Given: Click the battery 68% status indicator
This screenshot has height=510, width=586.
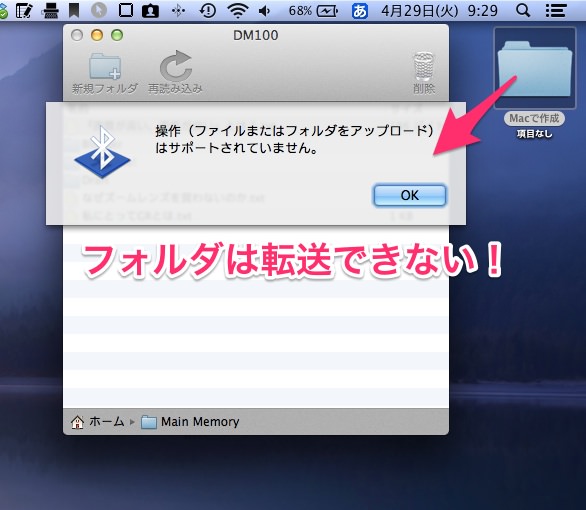Looking at the screenshot, I should point(313,11).
